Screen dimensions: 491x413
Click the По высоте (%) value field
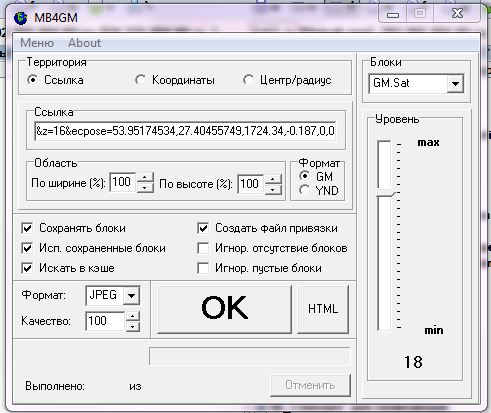coord(250,184)
